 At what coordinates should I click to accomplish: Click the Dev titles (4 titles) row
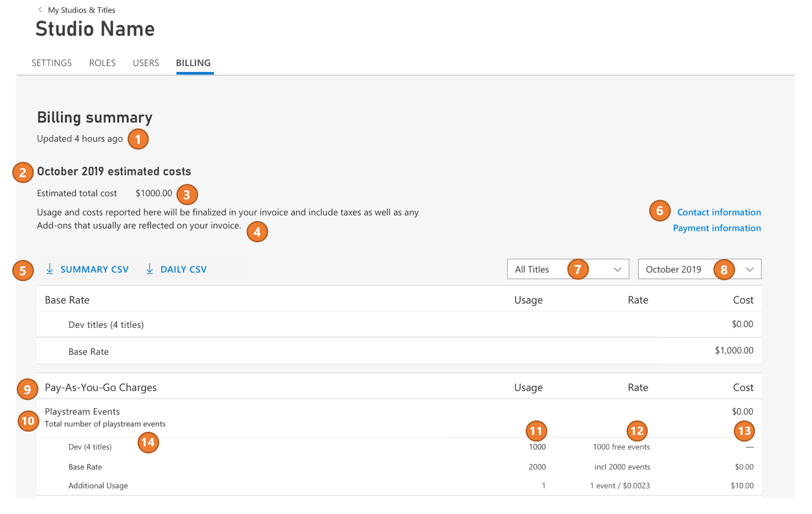(106, 324)
